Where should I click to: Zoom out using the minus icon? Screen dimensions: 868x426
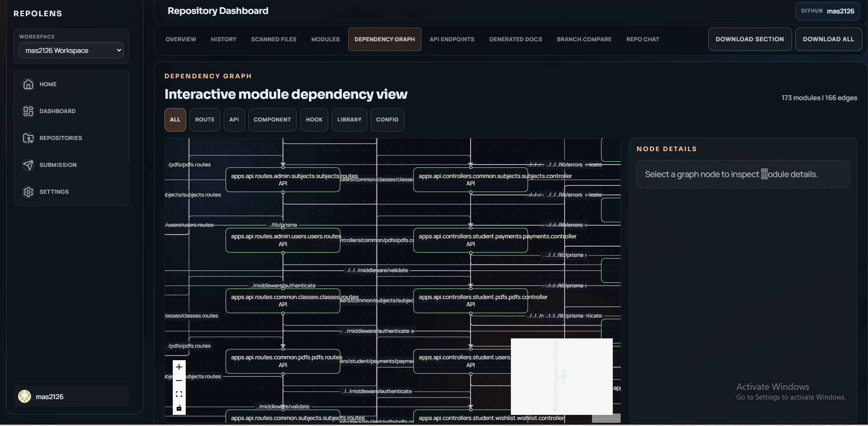(x=179, y=380)
